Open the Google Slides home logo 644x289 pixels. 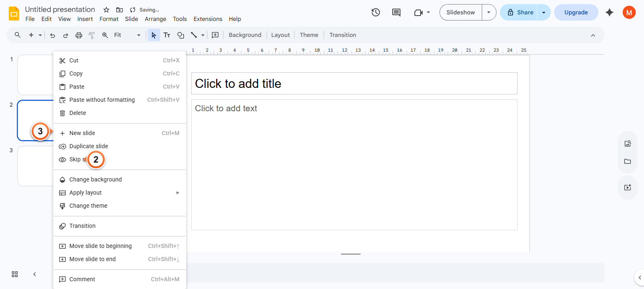click(14, 13)
